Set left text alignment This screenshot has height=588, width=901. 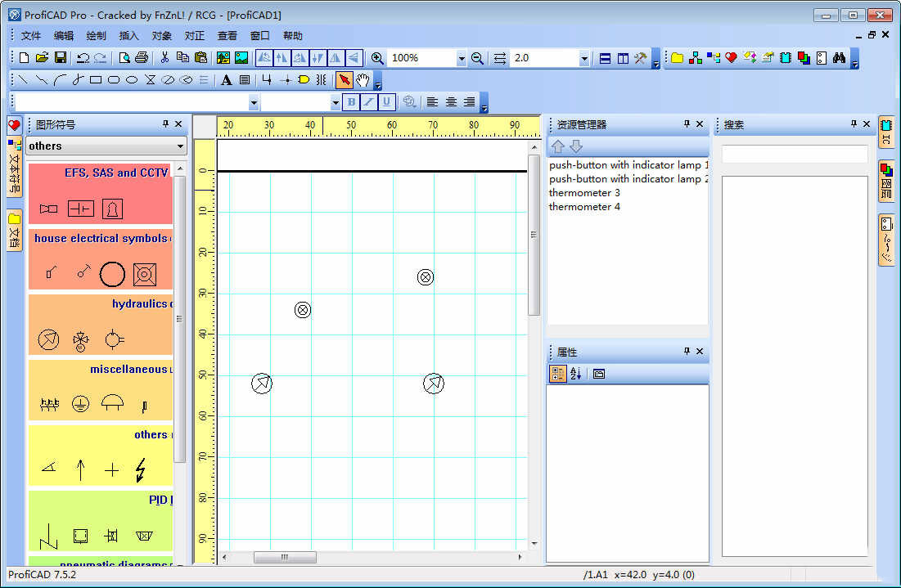(433, 102)
